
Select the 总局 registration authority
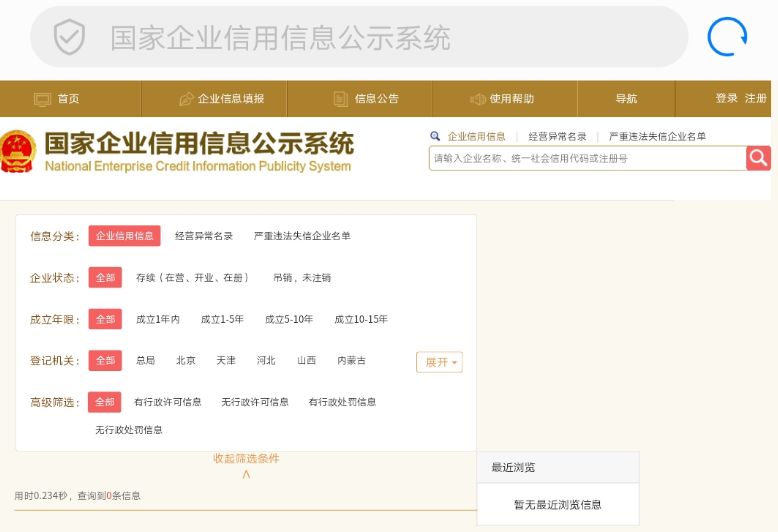coord(145,360)
